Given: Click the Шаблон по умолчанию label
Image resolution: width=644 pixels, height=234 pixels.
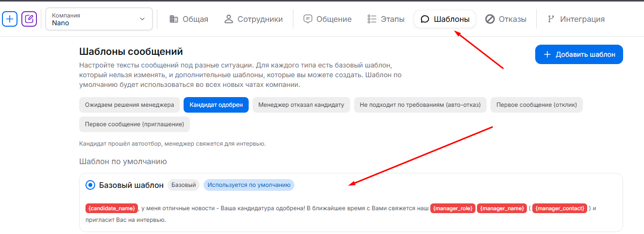Looking at the screenshot, I should (123, 161).
